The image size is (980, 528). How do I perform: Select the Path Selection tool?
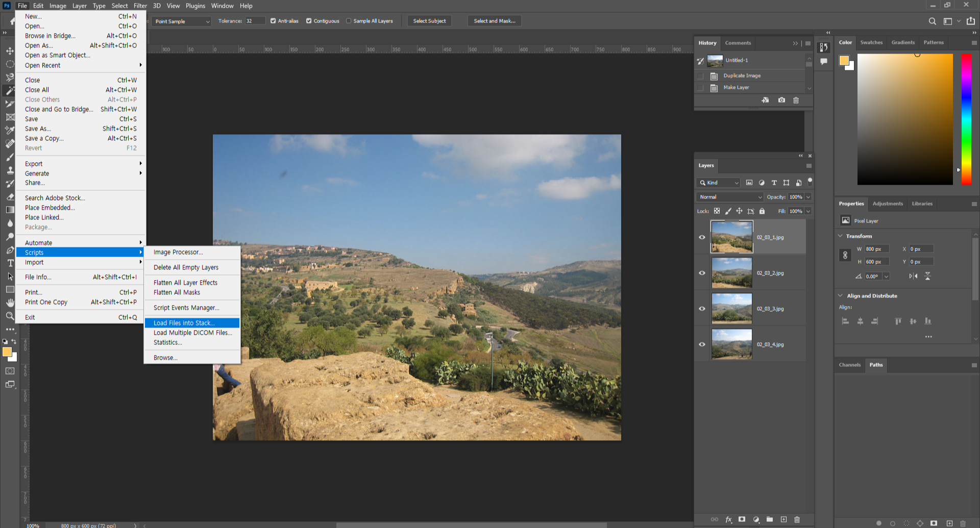click(10, 276)
